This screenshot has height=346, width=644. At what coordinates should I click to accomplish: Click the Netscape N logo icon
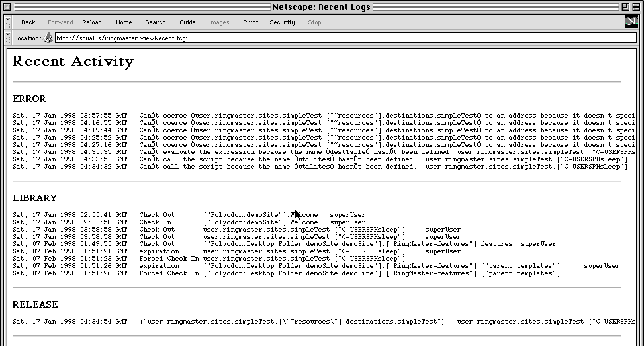(x=631, y=22)
